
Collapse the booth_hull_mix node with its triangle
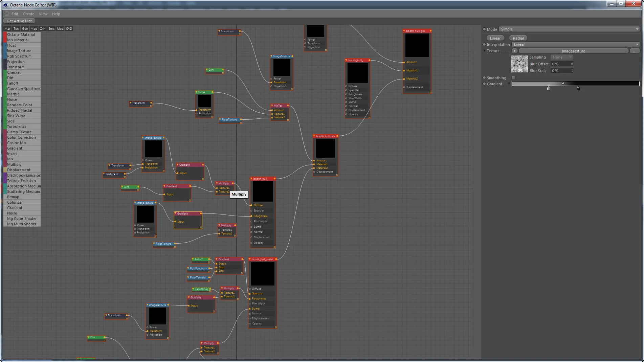[314, 136]
